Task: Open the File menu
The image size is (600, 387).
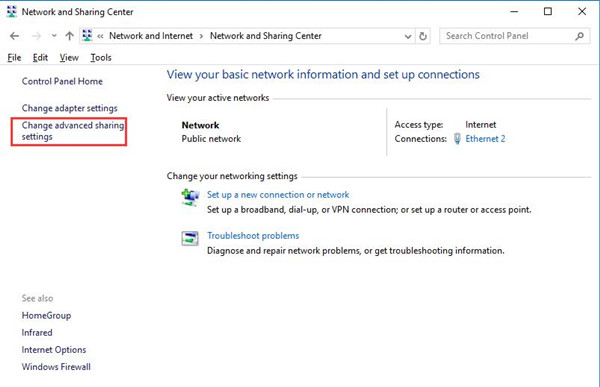Action: [x=14, y=58]
